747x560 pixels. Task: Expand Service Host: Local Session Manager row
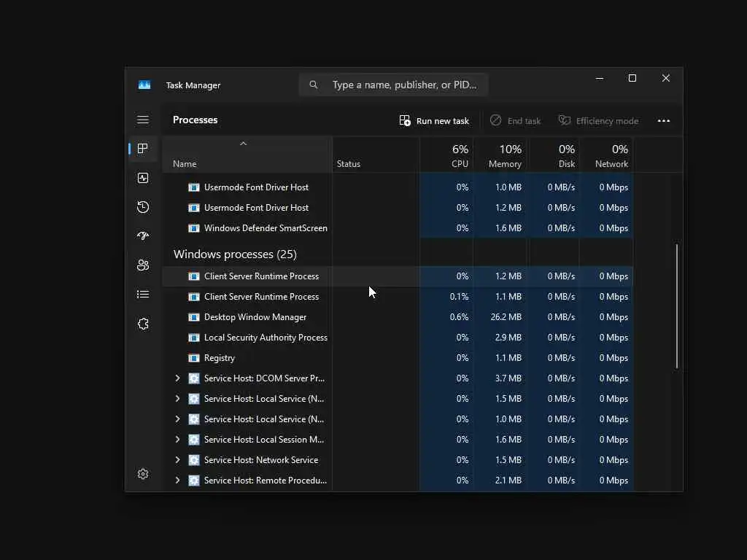pyautogui.click(x=178, y=440)
